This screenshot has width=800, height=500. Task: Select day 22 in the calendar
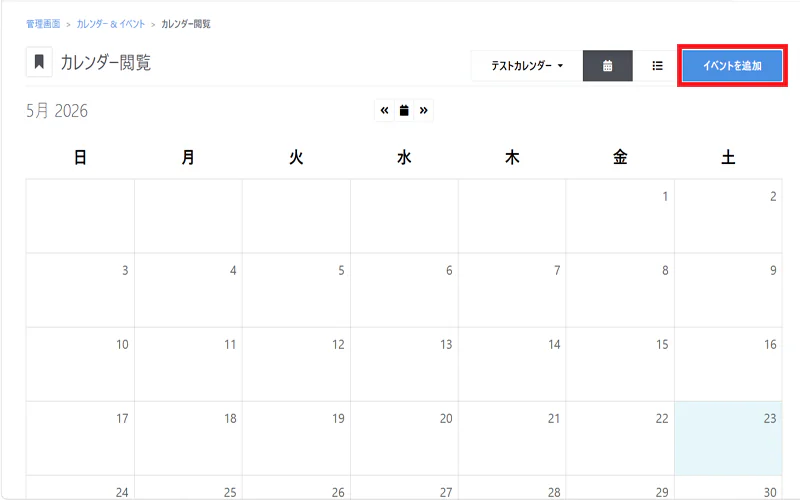click(x=620, y=438)
